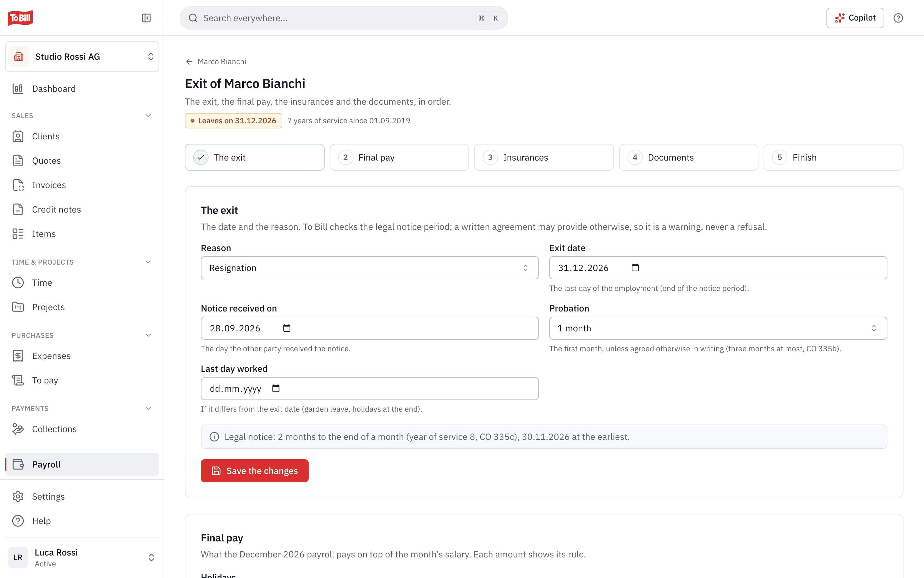
Task: Switch to the Insurances step
Action: point(544,157)
